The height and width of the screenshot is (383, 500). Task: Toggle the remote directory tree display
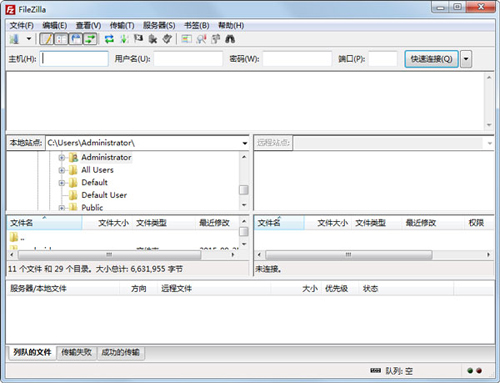[x=76, y=39]
